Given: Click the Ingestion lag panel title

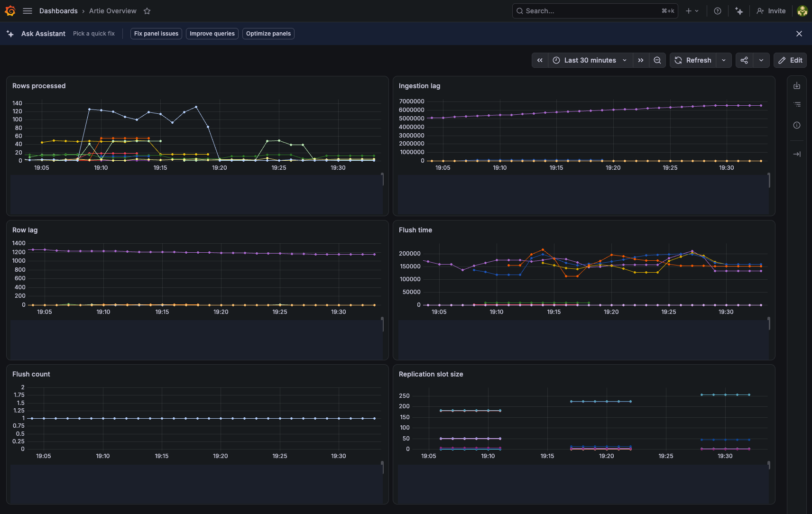Looking at the screenshot, I should tap(419, 86).
